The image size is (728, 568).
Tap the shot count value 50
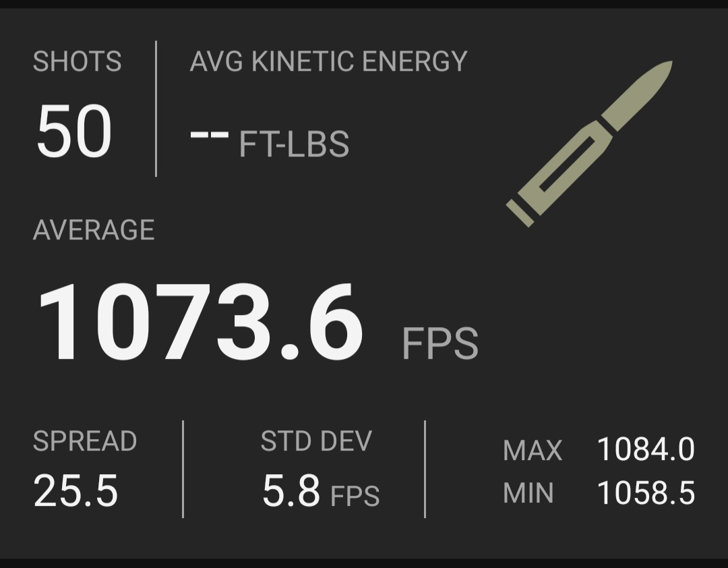point(74,131)
